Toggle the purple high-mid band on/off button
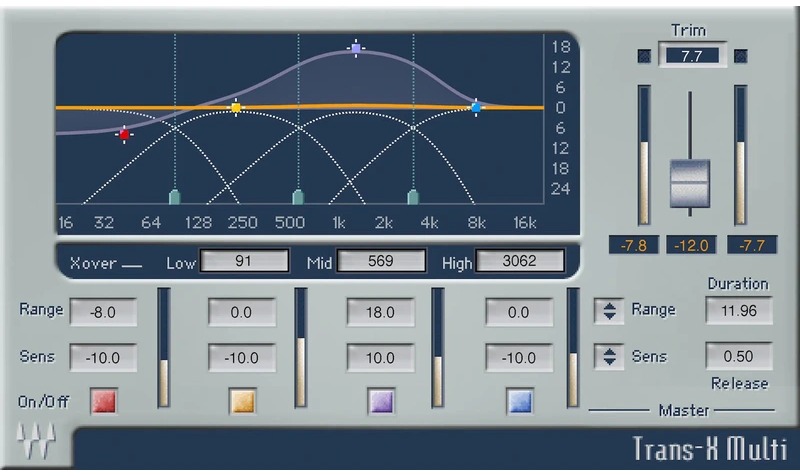 tap(381, 401)
